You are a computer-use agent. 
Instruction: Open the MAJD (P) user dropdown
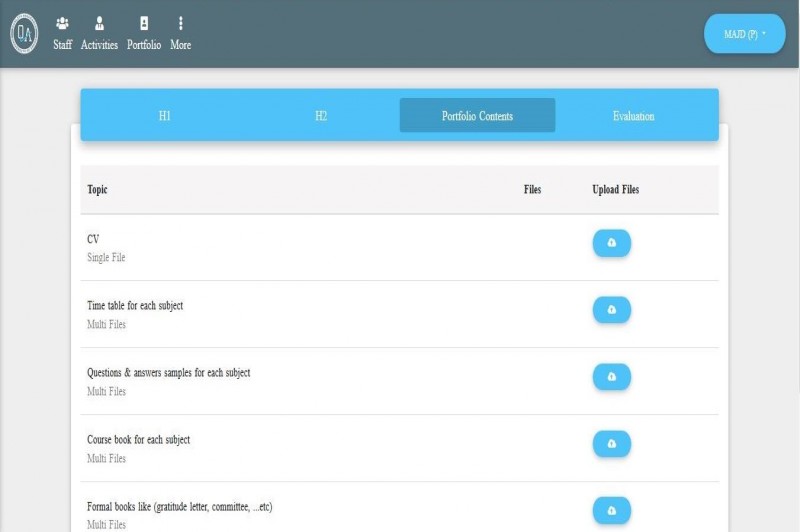[744, 34]
